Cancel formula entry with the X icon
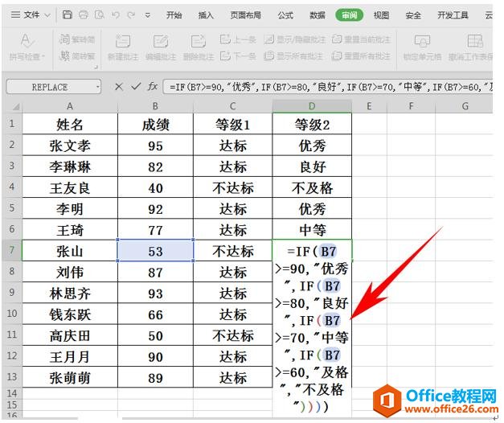 point(119,87)
